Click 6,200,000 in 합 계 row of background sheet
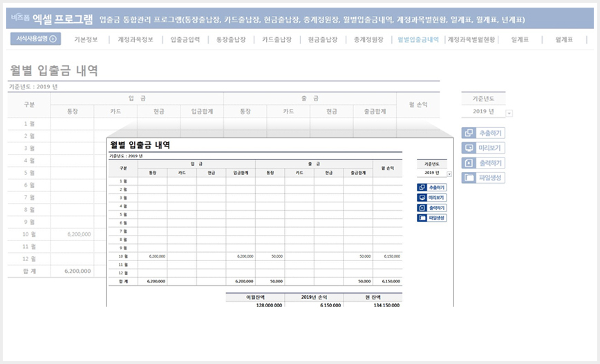Viewport: 600px width, 364px height. 77,271
